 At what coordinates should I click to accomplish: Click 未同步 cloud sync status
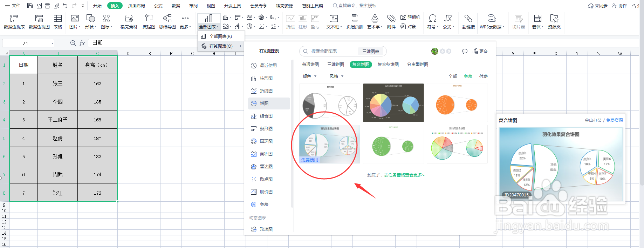(x=598, y=6)
